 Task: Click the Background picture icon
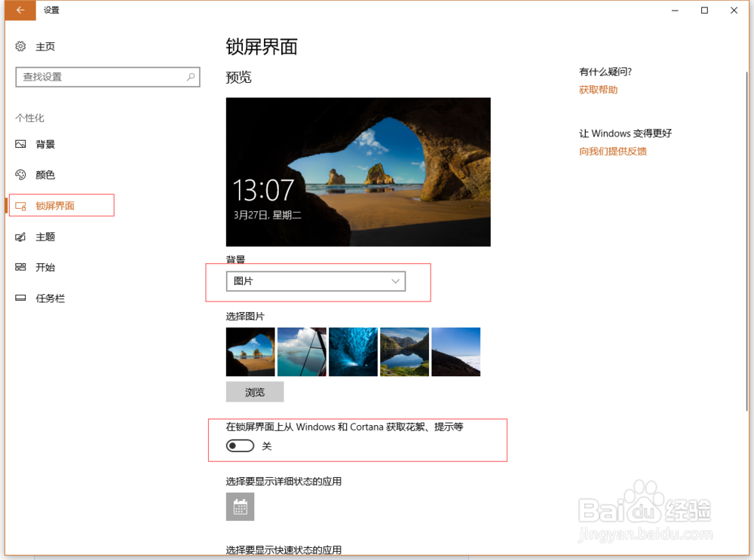[x=20, y=144]
